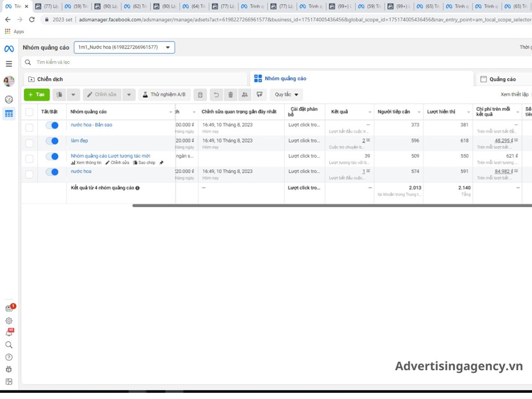Click the trash delete icon in the toolbar
This screenshot has height=399, width=532.
point(231,95)
